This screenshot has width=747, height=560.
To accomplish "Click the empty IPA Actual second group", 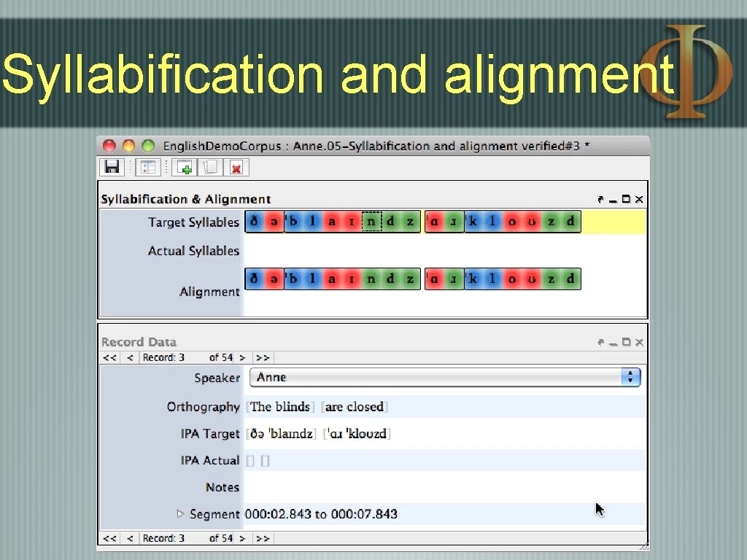I will (266, 461).
